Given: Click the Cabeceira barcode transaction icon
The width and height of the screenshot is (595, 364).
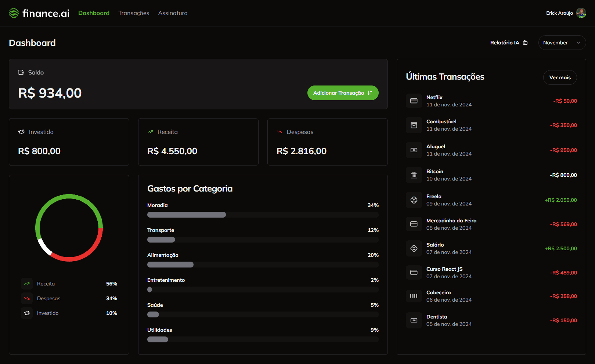Looking at the screenshot, I should (x=414, y=296).
